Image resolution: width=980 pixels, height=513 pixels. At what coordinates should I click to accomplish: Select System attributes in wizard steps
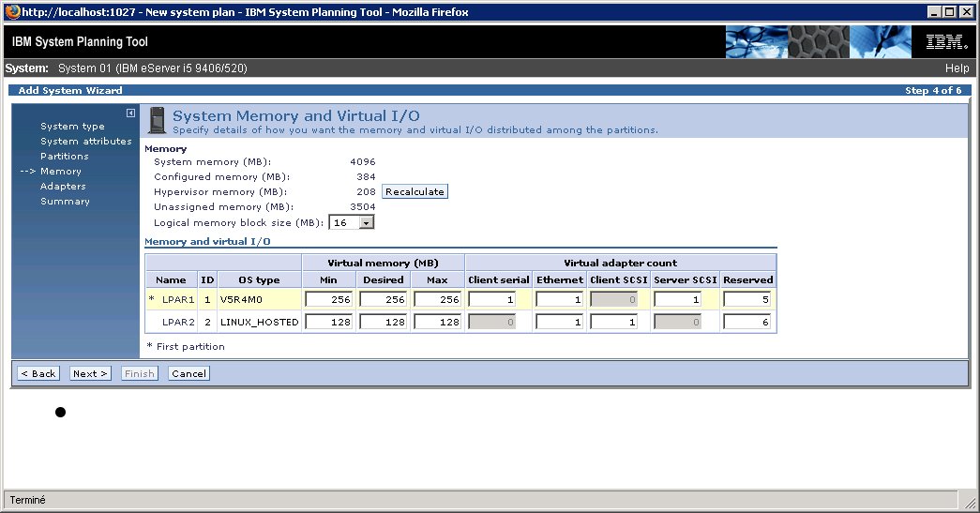coord(86,142)
